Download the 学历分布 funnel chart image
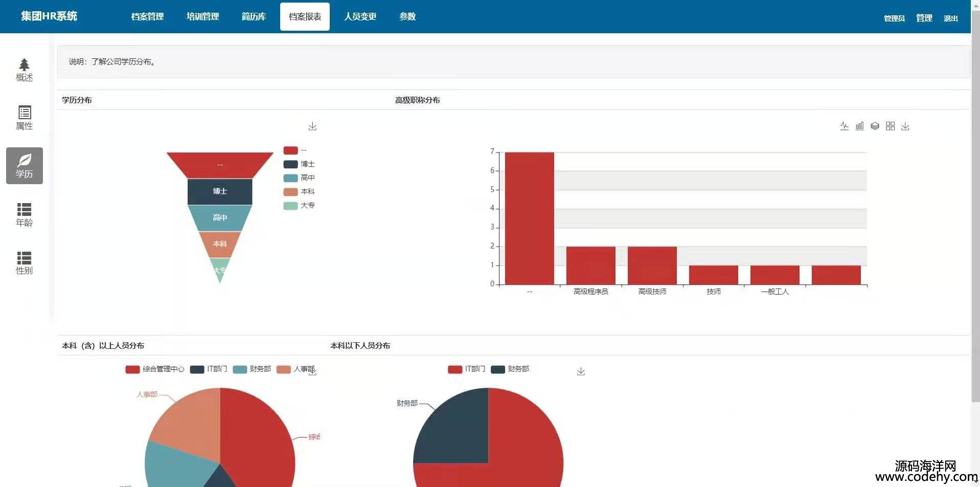980x487 pixels. pyautogui.click(x=312, y=126)
